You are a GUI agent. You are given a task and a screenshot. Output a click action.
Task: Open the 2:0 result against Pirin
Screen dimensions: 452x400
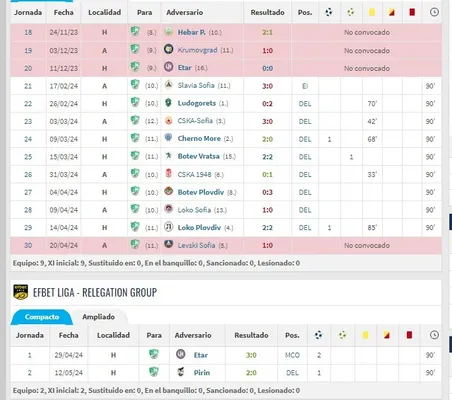click(x=251, y=373)
